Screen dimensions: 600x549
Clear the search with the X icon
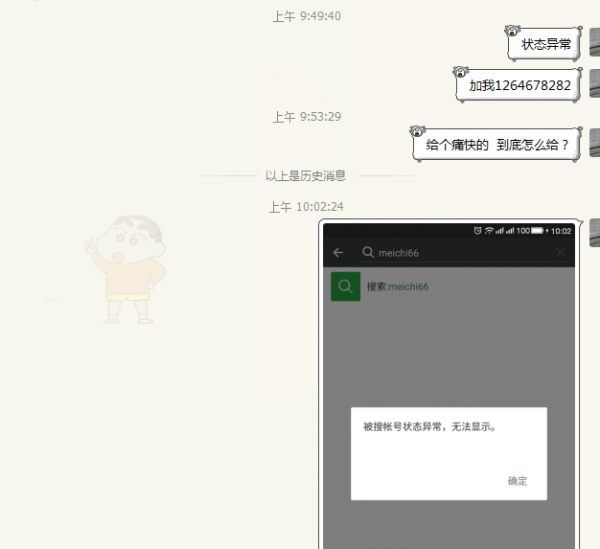[x=560, y=253]
